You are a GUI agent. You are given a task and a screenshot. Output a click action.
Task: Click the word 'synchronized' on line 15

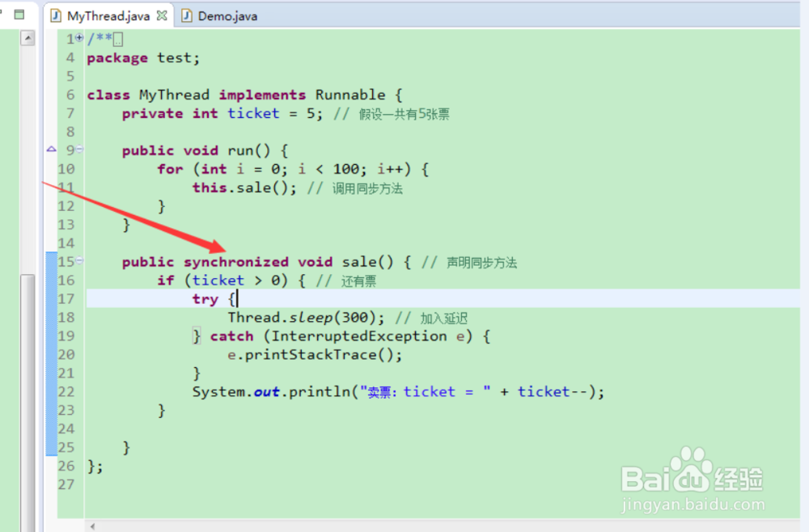pos(235,263)
